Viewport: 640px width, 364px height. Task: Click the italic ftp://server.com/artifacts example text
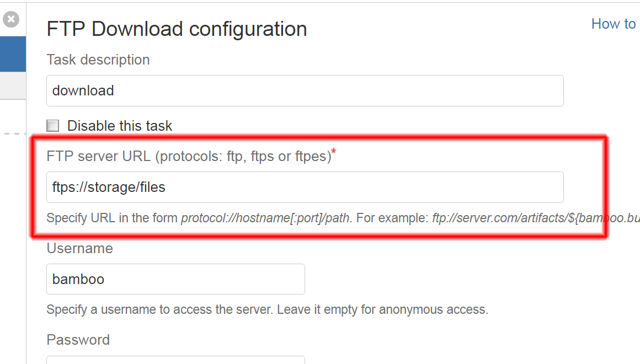(536, 218)
